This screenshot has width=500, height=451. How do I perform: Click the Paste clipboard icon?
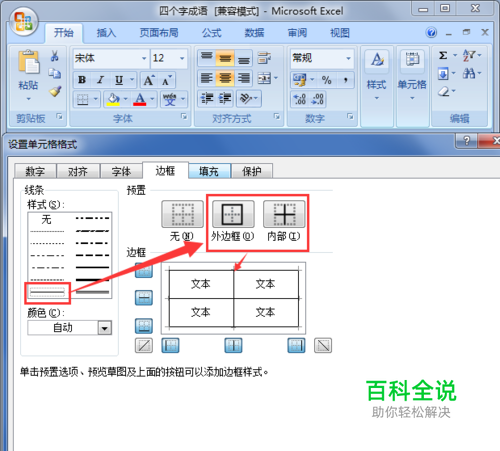pyautogui.click(x=29, y=62)
